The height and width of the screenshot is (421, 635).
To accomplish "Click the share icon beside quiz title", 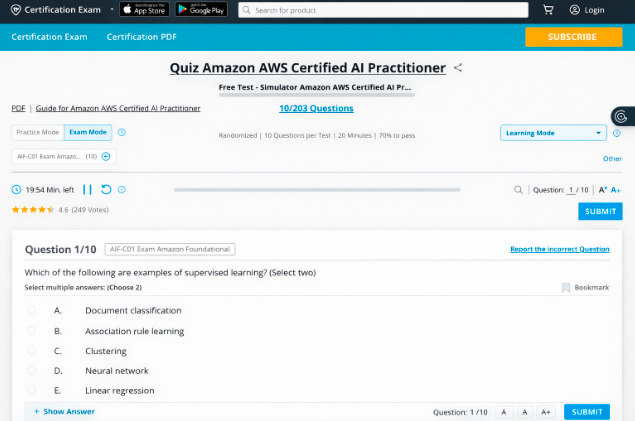I will tap(458, 68).
